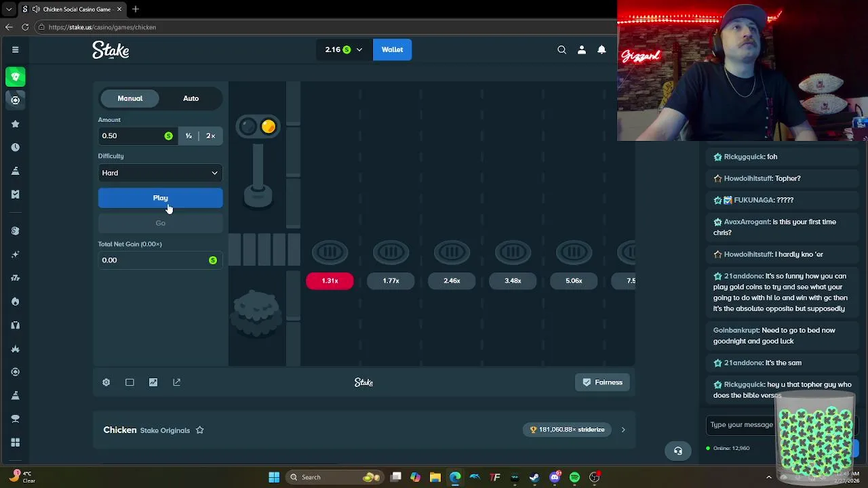Screen dimensions: 868x488
Task: Open the 181,060.88× striderize top win
Action: 567,430
